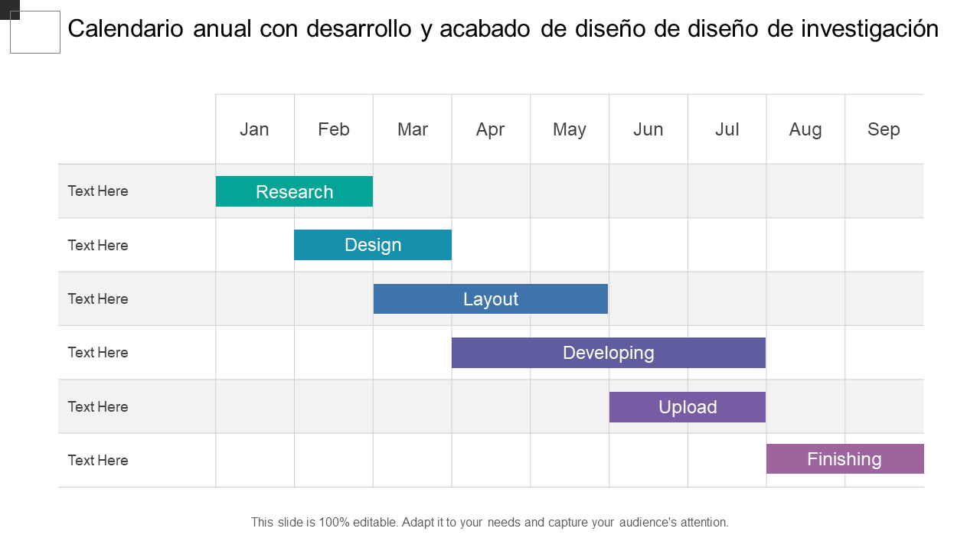Click the Text Here label in Upload row
980x551 pixels.
pos(98,407)
